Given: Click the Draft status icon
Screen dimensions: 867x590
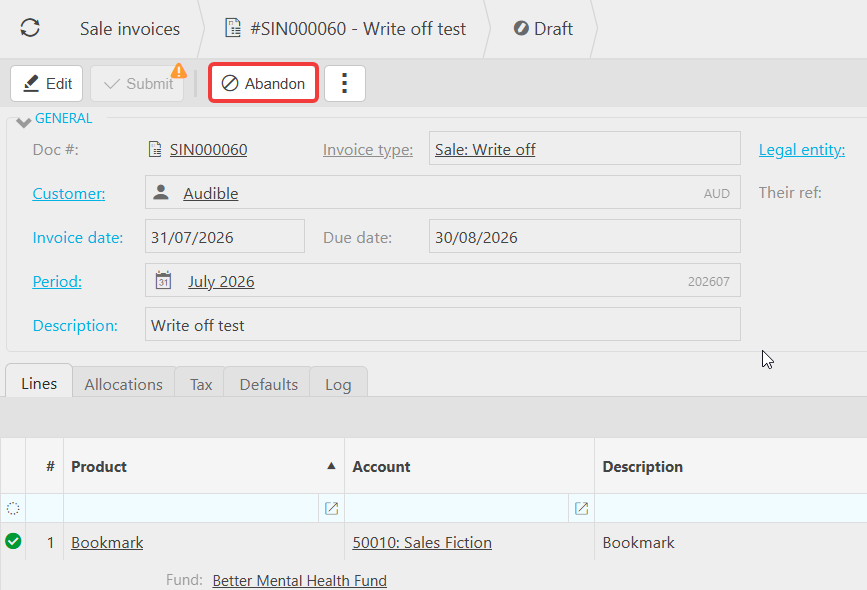Looking at the screenshot, I should (x=521, y=28).
